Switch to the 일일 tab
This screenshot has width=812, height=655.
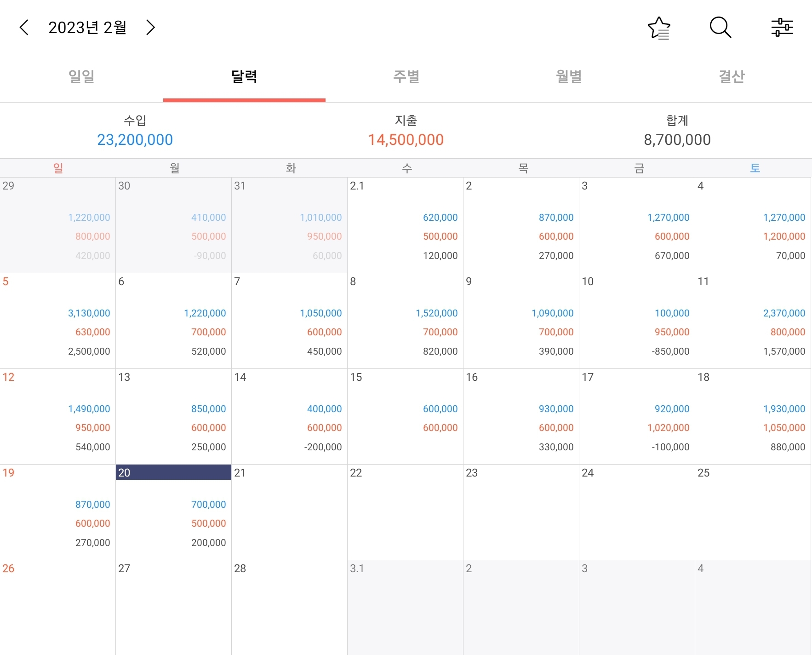tap(81, 76)
